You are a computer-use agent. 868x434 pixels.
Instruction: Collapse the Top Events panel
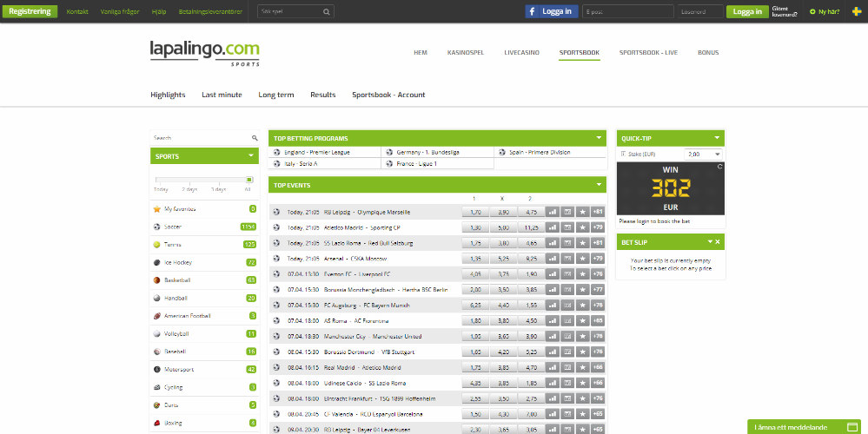599,185
